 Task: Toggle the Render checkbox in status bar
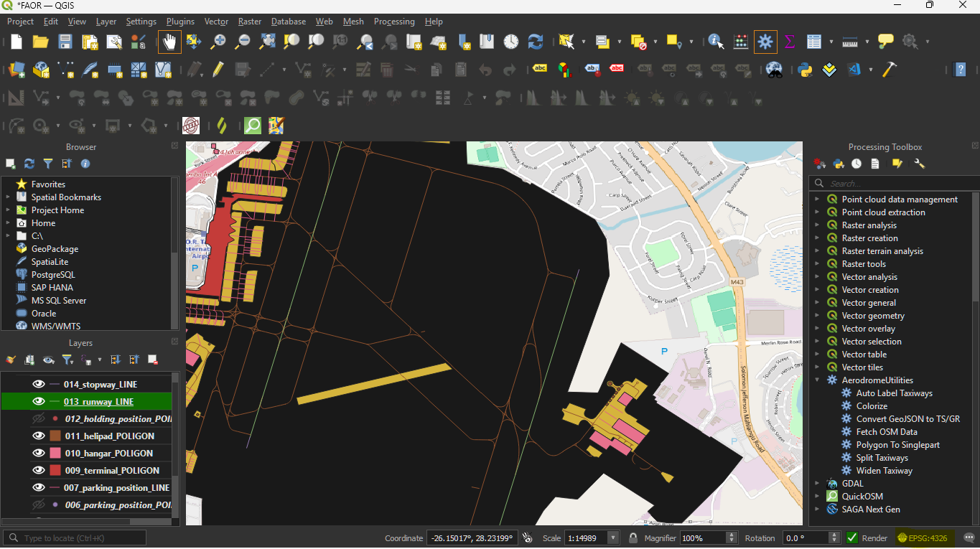pyautogui.click(x=852, y=538)
